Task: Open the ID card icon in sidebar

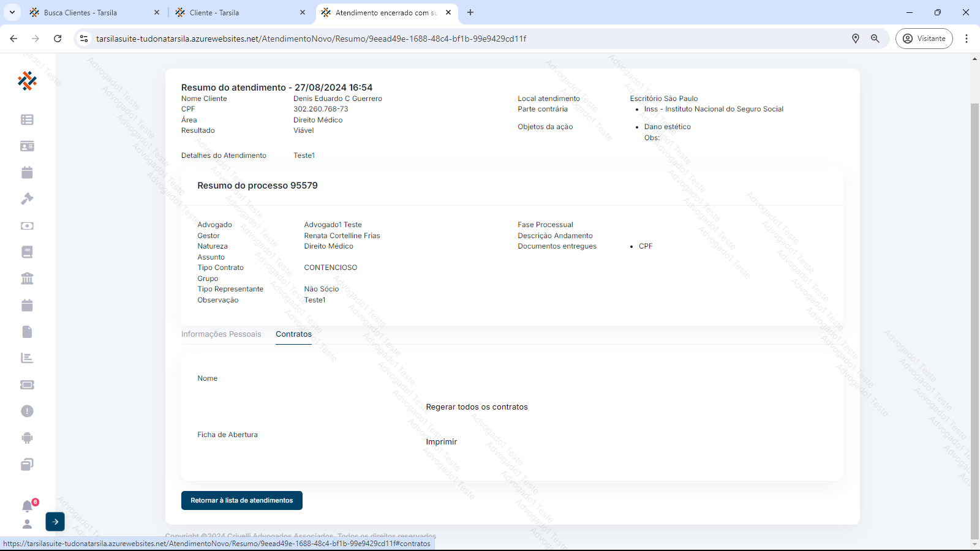Action: click(x=27, y=146)
